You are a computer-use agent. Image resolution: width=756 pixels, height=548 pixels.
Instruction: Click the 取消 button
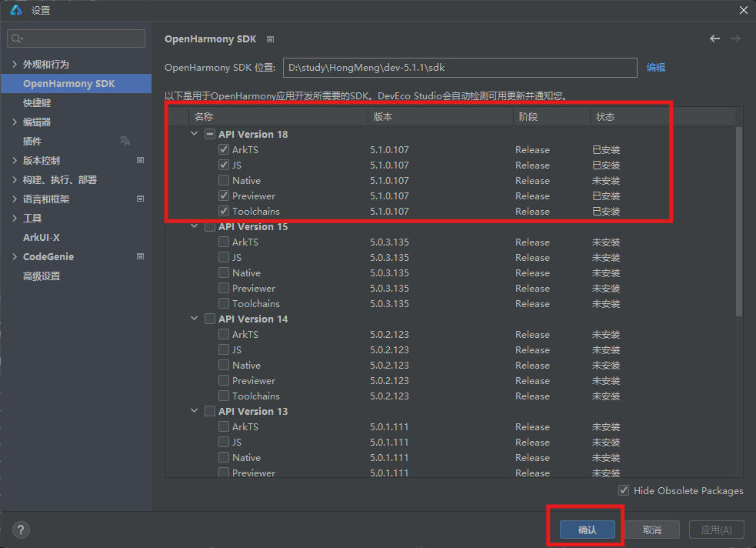652,530
